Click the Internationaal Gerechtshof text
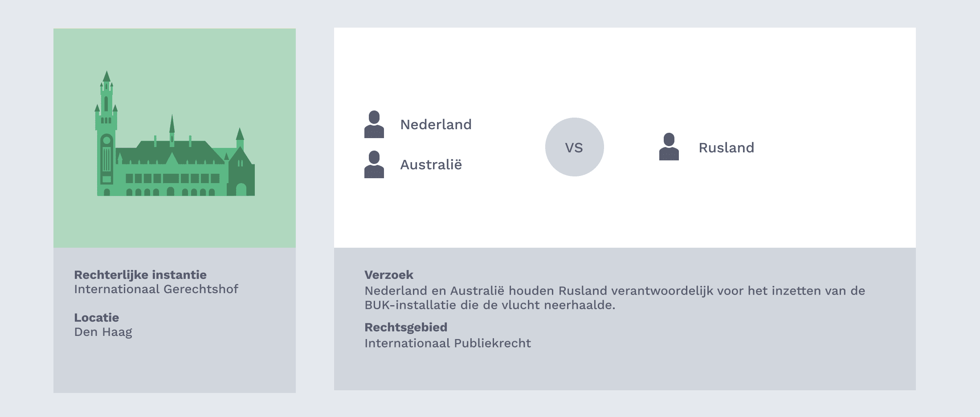The height and width of the screenshot is (417, 980). pos(156,289)
